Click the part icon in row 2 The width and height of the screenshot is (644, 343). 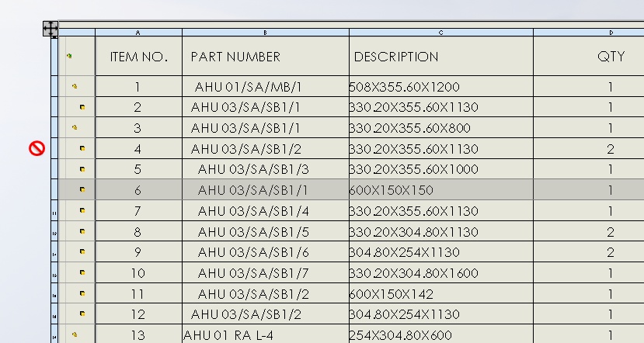tap(82, 107)
